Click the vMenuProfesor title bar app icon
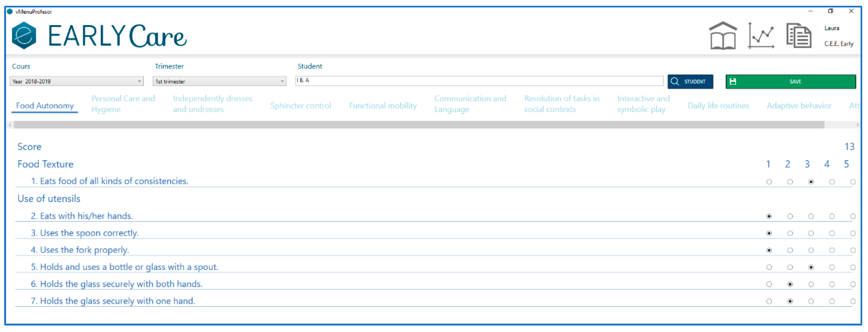Image resolution: width=868 pixels, height=332 pixels. pos(10,11)
